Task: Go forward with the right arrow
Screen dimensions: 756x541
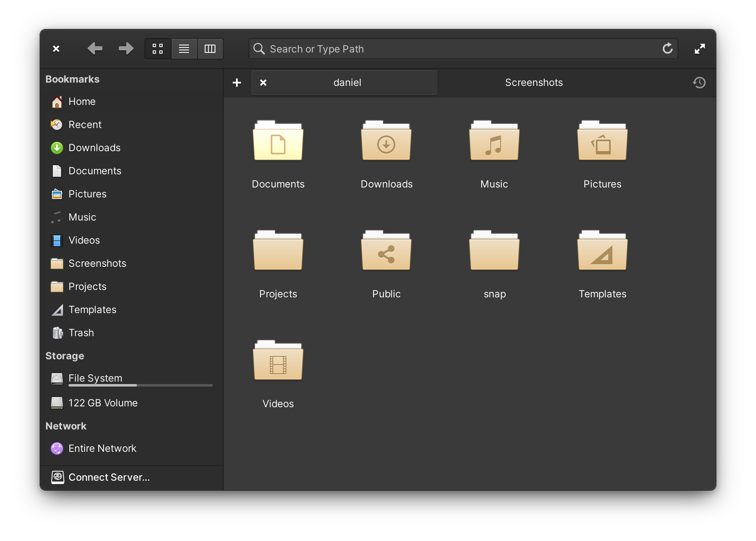Action: [x=126, y=49]
